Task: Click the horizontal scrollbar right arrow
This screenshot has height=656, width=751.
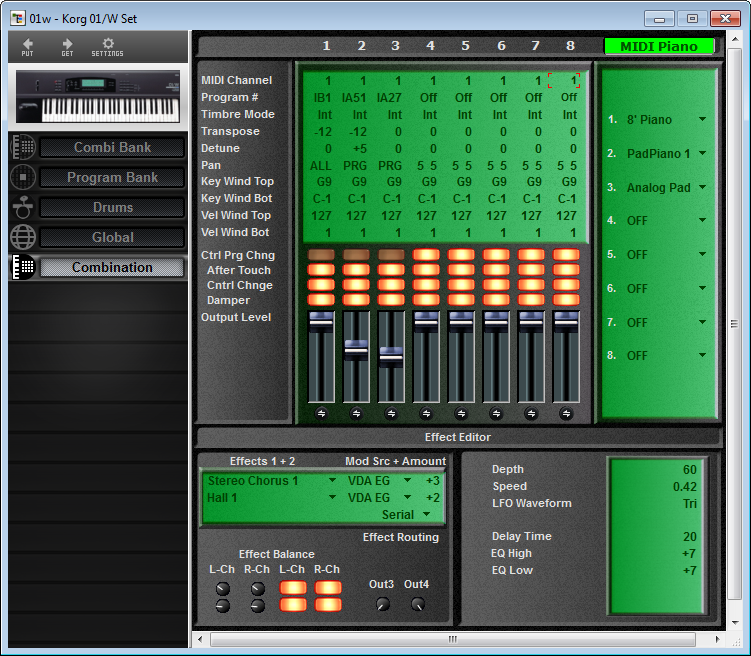Action: pos(717,639)
